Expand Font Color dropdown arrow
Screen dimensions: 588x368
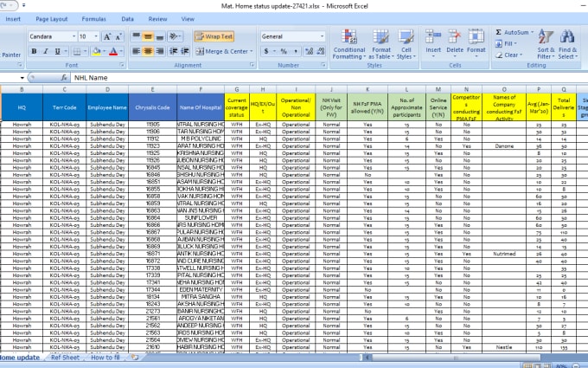(x=121, y=51)
